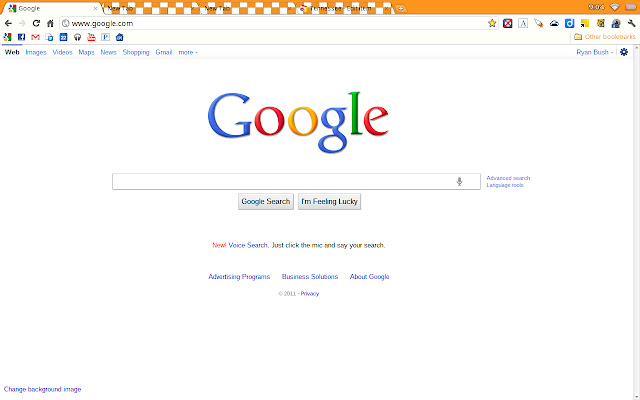Viewport: 640px width, 400px height.
Task: Click the red-X mail extension icon
Action: 507,23
